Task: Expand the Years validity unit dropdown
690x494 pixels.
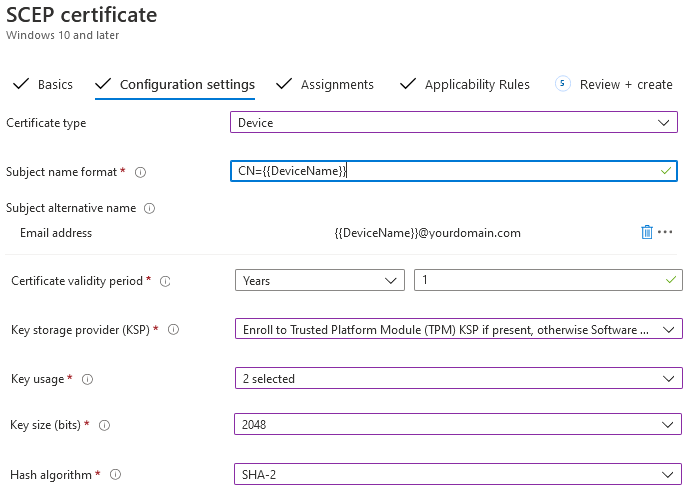Action: (x=319, y=280)
